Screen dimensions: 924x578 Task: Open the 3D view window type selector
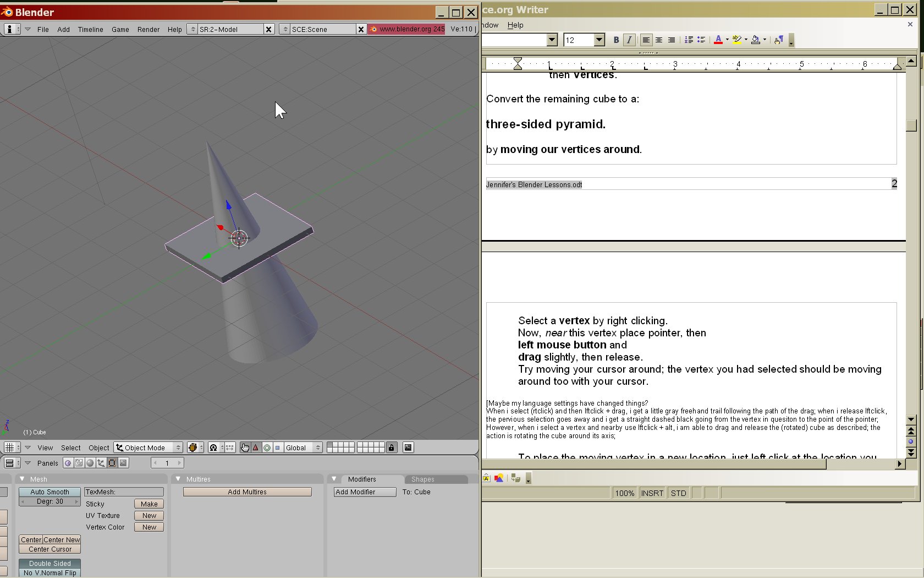12,448
